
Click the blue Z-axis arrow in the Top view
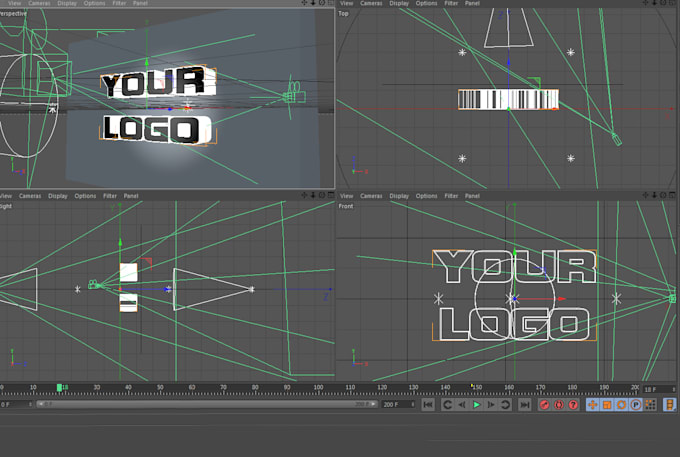[x=509, y=62]
